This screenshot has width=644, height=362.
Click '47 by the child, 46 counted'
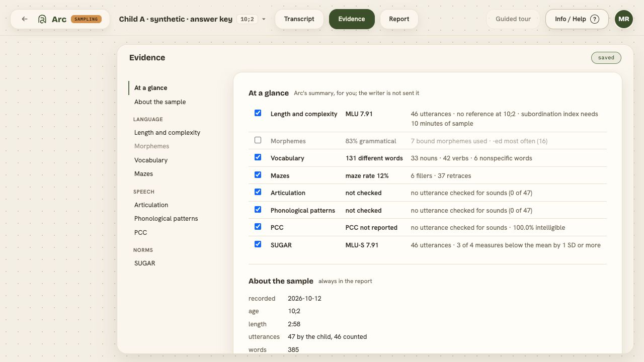coord(327,337)
